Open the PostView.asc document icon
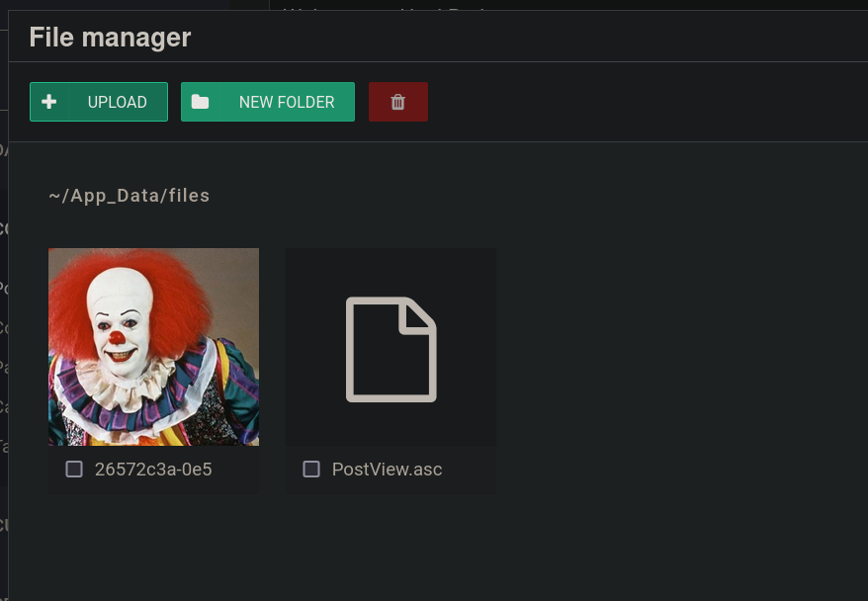Screen dimensions: 868x601 [391, 349]
